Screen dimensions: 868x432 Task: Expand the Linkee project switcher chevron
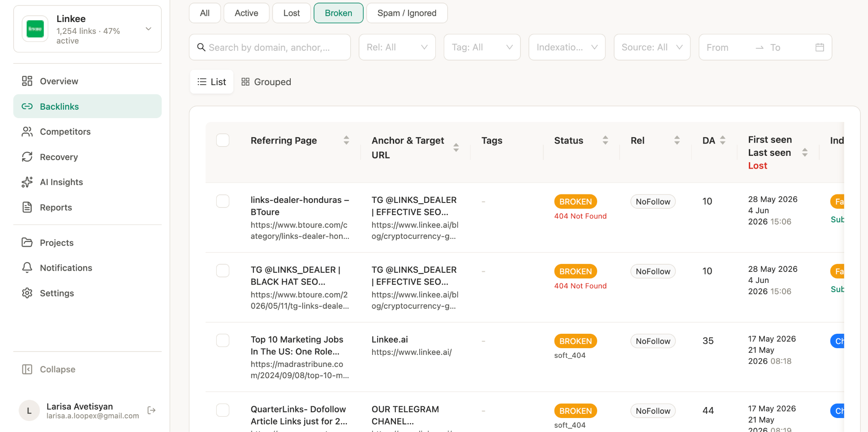click(x=148, y=29)
